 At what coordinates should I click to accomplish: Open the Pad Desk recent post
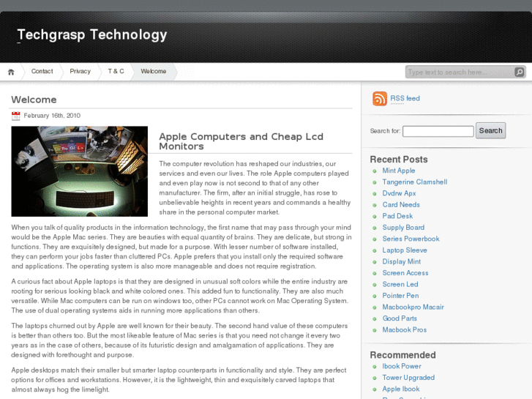click(x=397, y=216)
